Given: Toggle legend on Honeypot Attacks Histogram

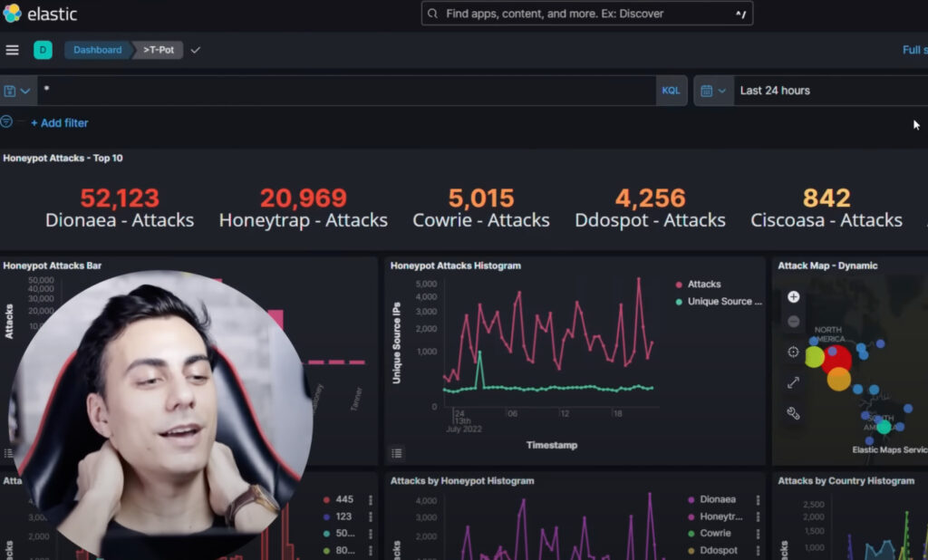Looking at the screenshot, I should pyautogui.click(x=397, y=453).
